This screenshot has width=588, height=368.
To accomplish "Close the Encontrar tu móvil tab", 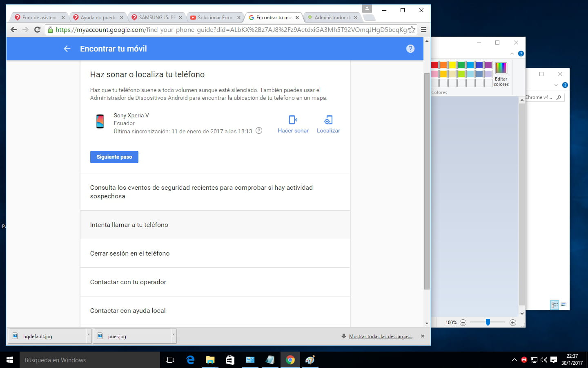I will (297, 18).
